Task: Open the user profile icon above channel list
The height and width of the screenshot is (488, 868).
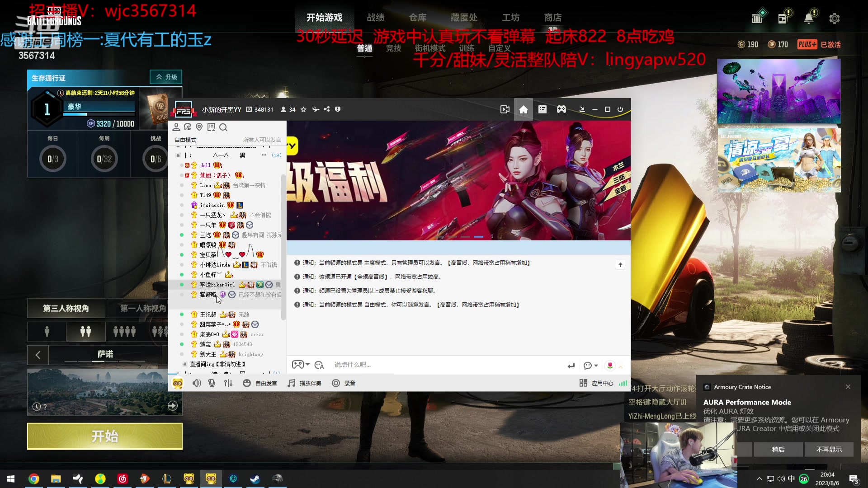Action: [x=176, y=127]
